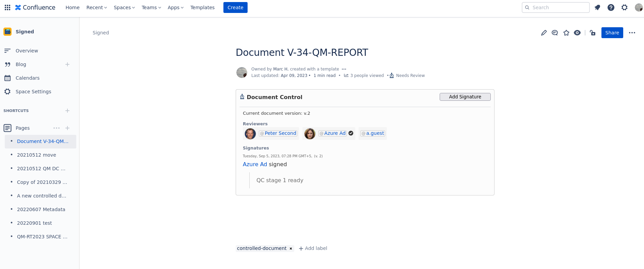
Task: Open inline comments icon
Action: (x=555, y=33)
